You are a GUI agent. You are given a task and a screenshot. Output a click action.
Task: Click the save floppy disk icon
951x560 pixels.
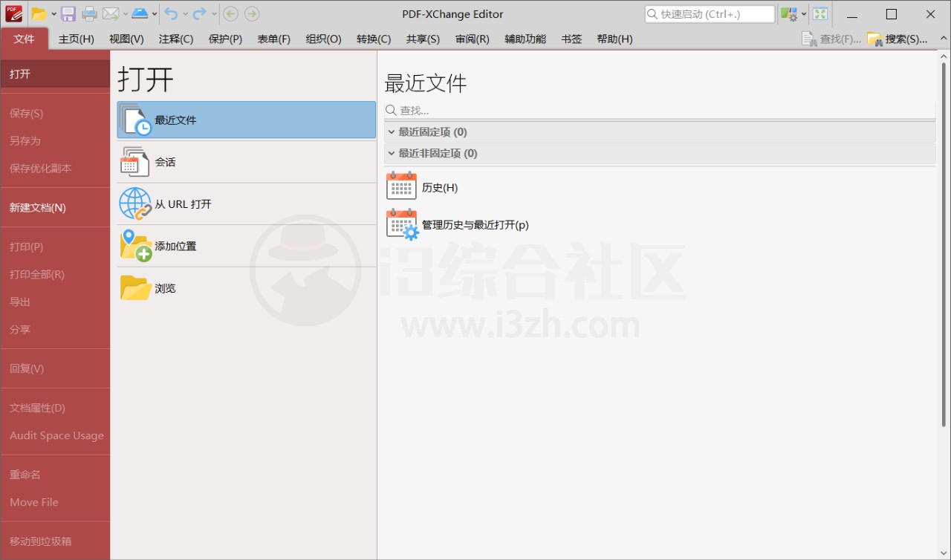[x=68, y=13]
